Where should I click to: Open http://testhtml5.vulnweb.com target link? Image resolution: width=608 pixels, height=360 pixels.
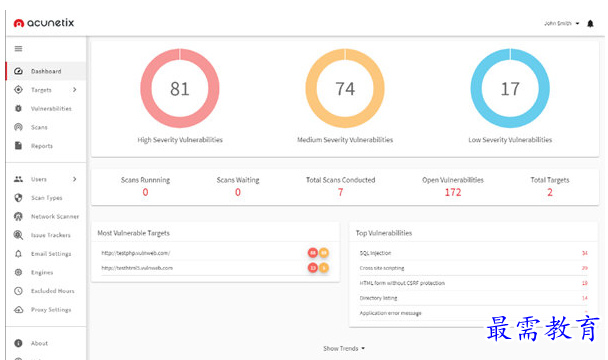pos(137,268)
